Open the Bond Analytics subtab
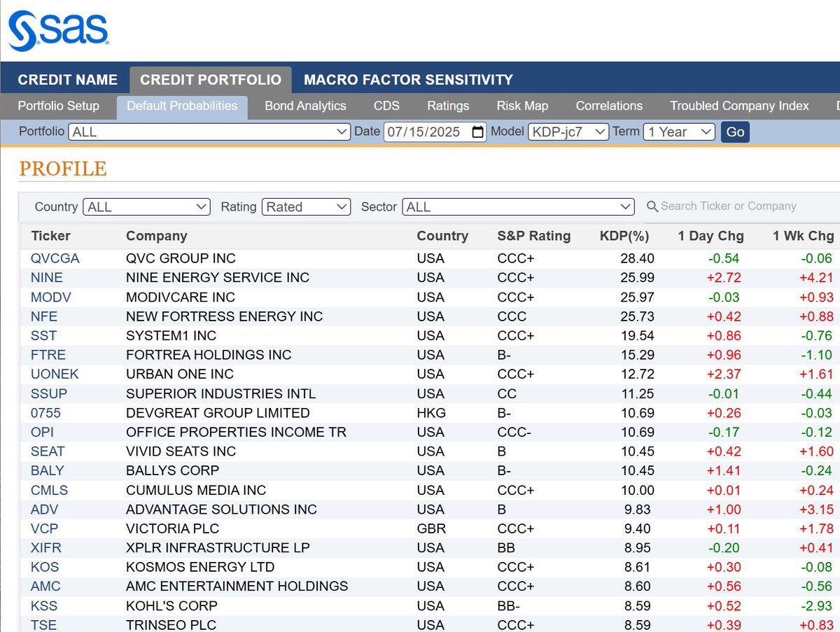840x632 pixels. click(305, 106)
